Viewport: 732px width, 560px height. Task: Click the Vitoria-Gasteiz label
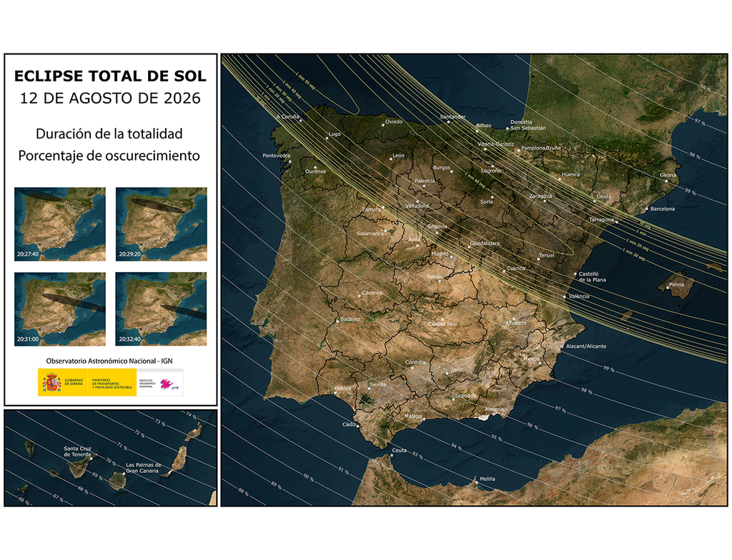(x=496, y=144)
